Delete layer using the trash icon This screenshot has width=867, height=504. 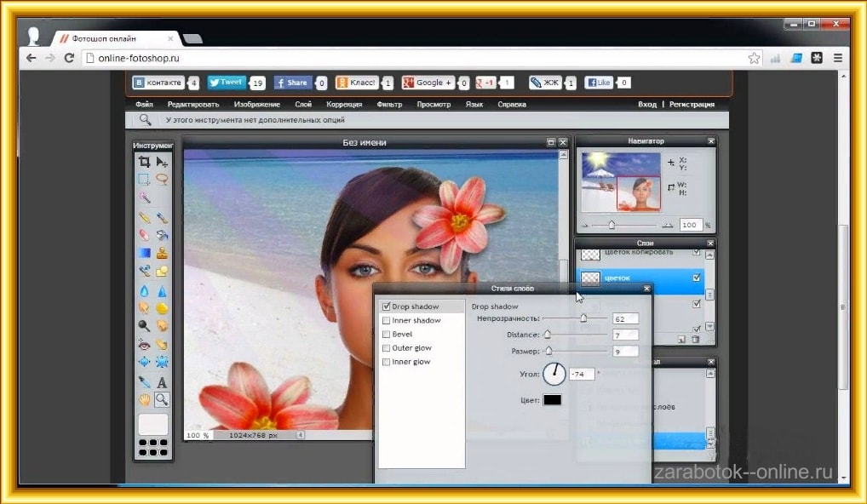tap(695, 339)
